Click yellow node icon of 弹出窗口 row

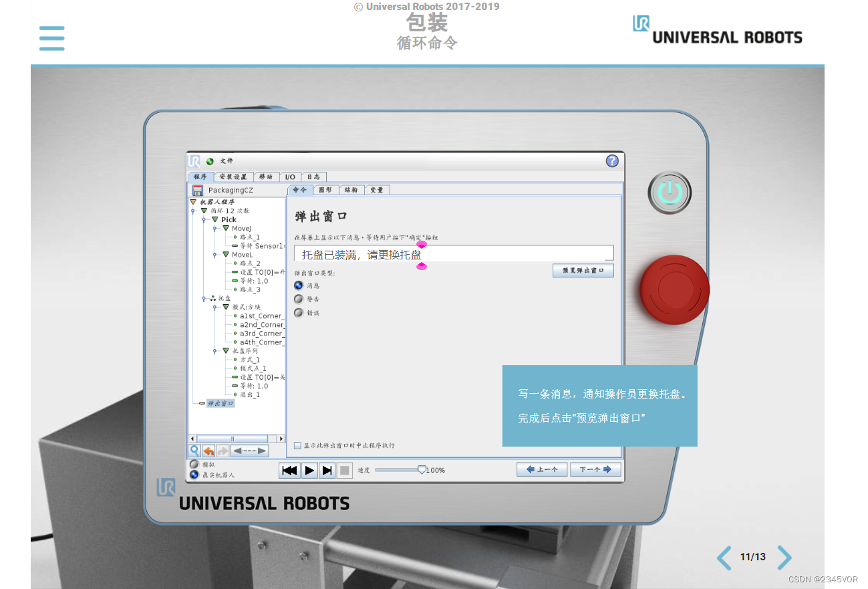point(202,403)
